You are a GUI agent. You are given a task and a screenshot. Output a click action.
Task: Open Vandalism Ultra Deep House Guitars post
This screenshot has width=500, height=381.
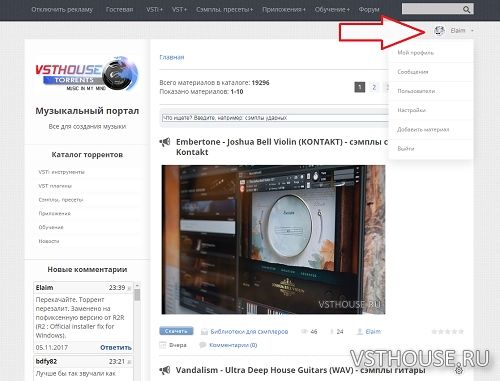(300, 370)
